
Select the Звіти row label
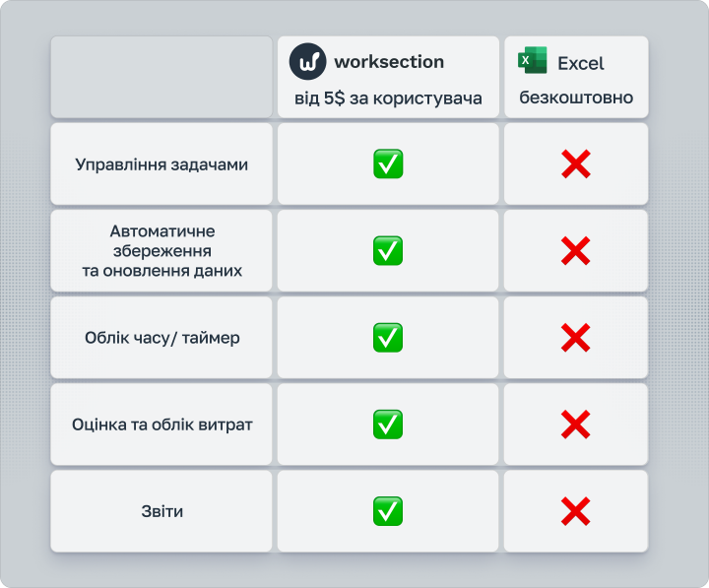pyautogui.click(x=161, y=511)
